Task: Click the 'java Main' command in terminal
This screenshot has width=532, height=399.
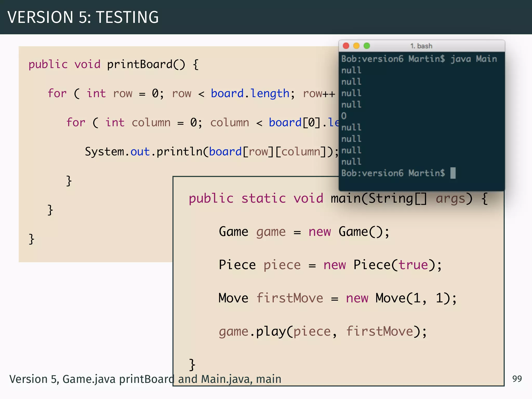Action: pos(474,59)
